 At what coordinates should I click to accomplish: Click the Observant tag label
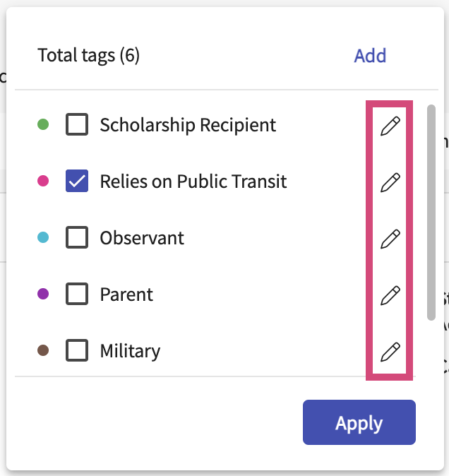142,238
